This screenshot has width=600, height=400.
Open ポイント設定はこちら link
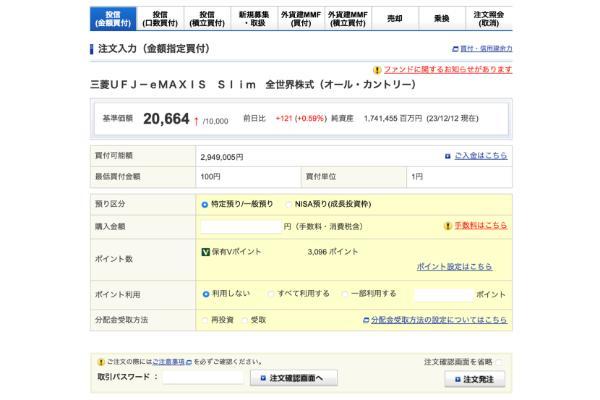454,266
